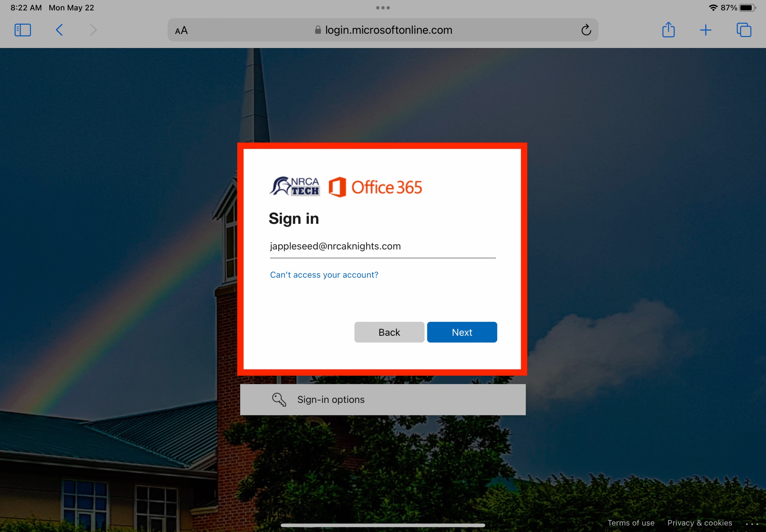
Task: Open the AA reader and text size menu
Action: click(x=181, y=30)
